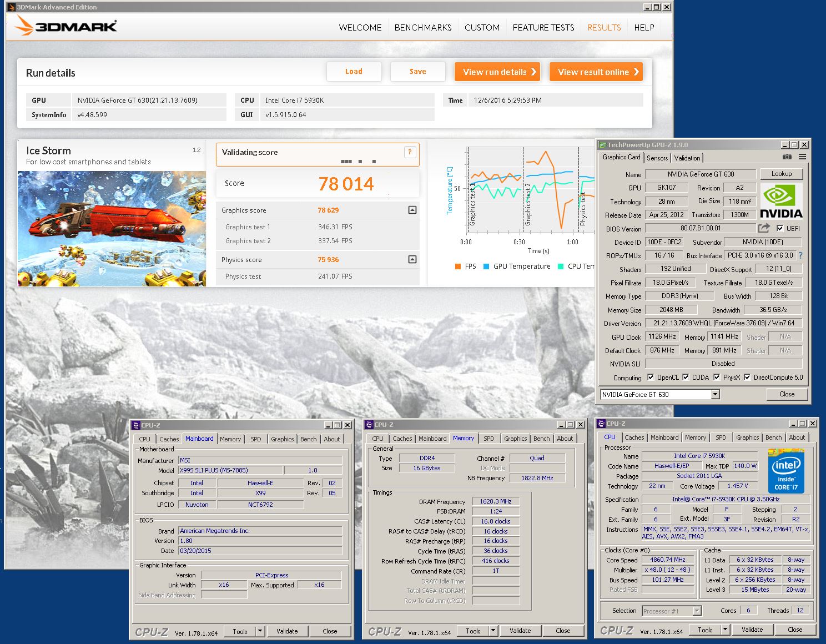Toggle the DirectCompute 5.0 checkbox
The image size is (826, 644).
click(747, 377)
